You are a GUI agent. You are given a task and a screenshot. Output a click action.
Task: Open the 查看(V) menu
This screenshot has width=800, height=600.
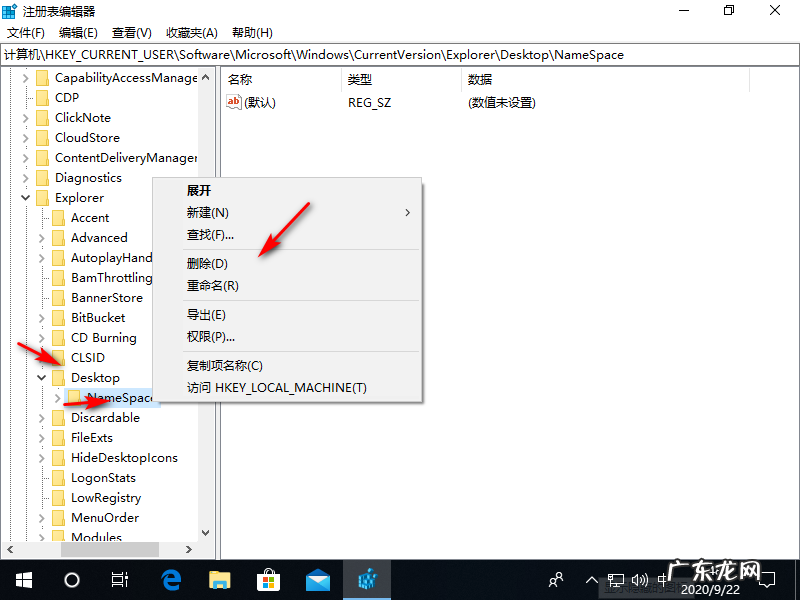click(129, 32)
